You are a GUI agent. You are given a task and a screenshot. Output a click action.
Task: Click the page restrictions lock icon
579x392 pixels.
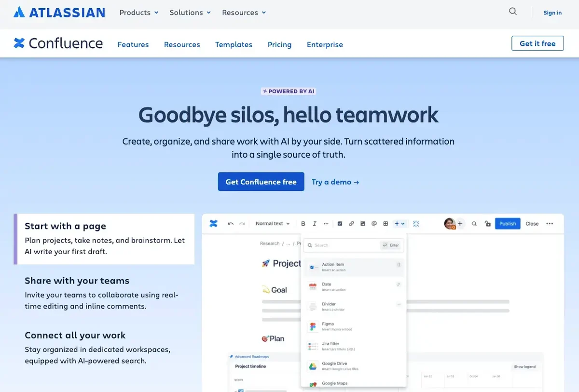click(x=488, y=224)
